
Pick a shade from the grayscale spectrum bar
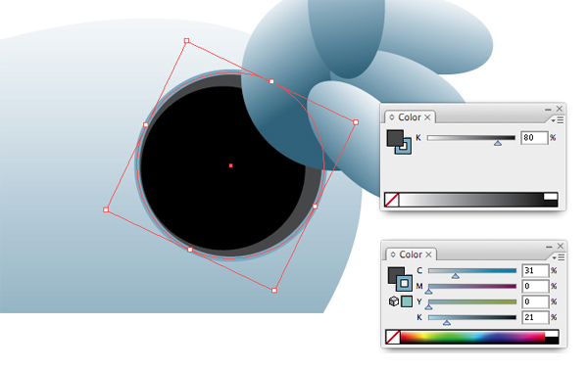click(x=471, y=200)
